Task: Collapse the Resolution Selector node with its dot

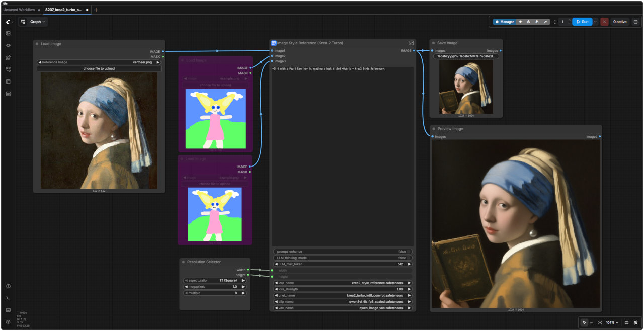Action: tap(184, 262)
